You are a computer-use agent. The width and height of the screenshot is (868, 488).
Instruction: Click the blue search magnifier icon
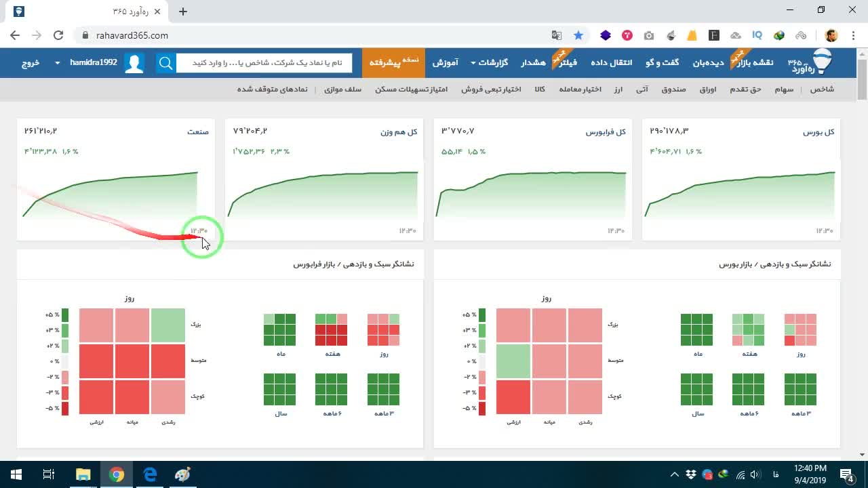point(166,63)
